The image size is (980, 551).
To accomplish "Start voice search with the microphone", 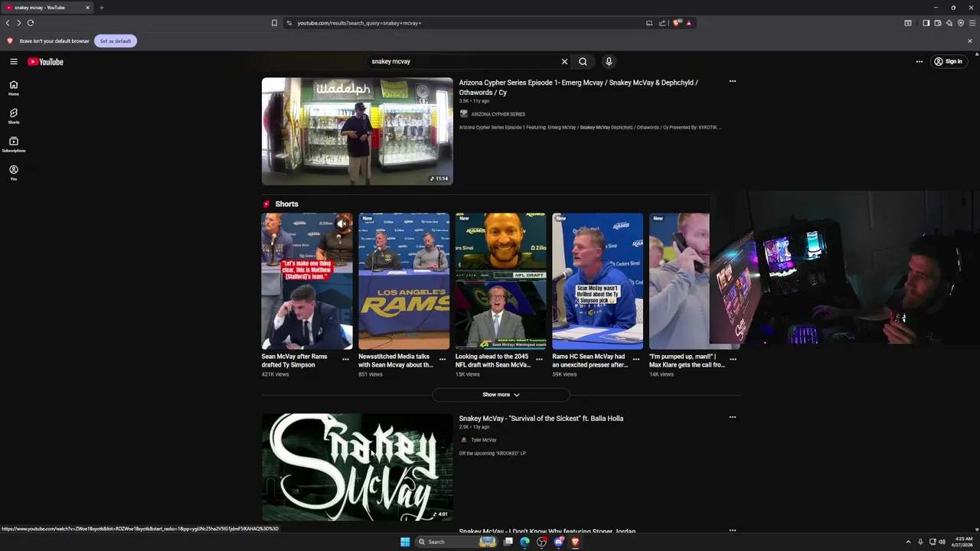I will (x=609, y=61).
